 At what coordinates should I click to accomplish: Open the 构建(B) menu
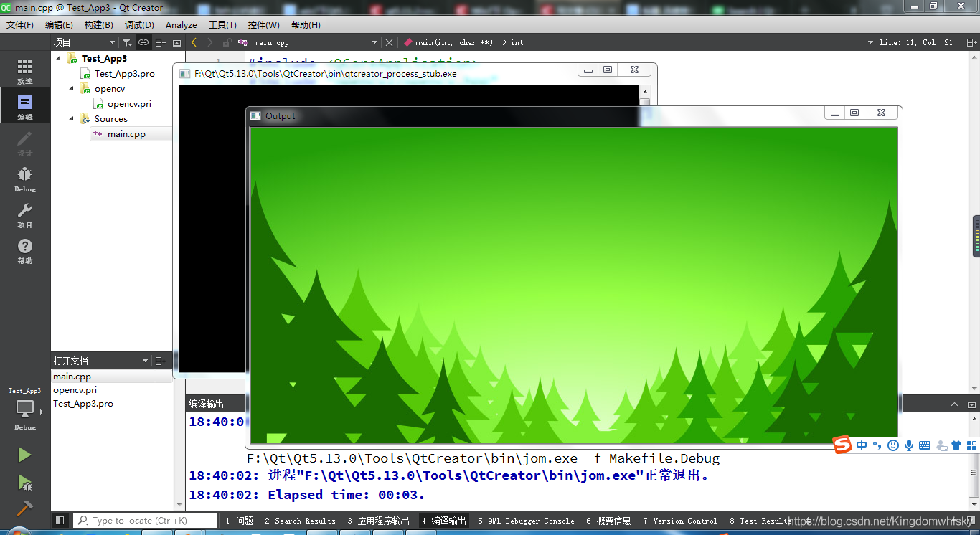(98, 24)
